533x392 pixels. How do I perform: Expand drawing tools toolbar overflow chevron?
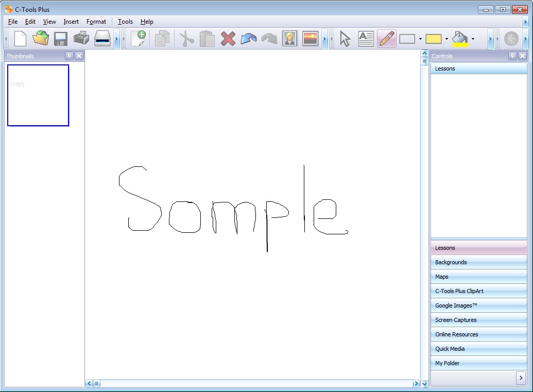(x=490, y=39)
